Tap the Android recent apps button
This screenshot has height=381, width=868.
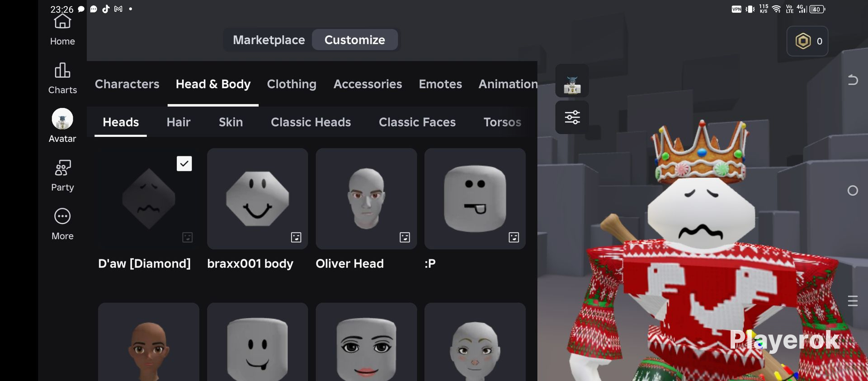853,301
